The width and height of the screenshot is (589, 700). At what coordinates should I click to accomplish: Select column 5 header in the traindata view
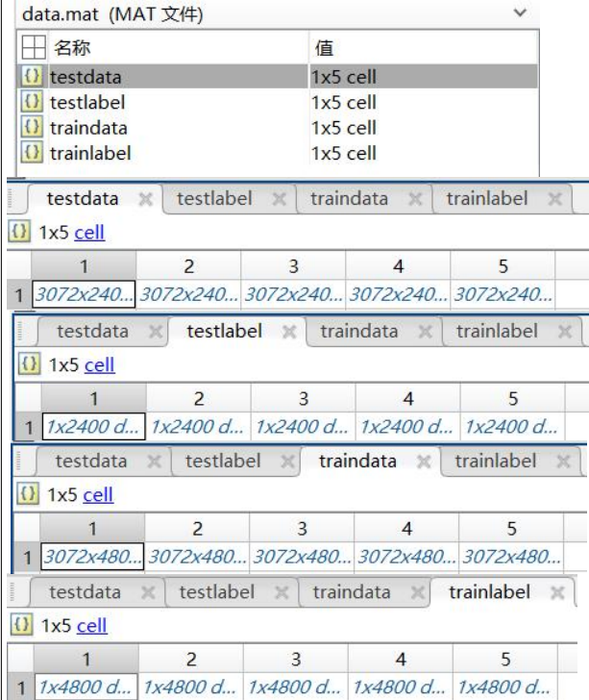[510, 528]
